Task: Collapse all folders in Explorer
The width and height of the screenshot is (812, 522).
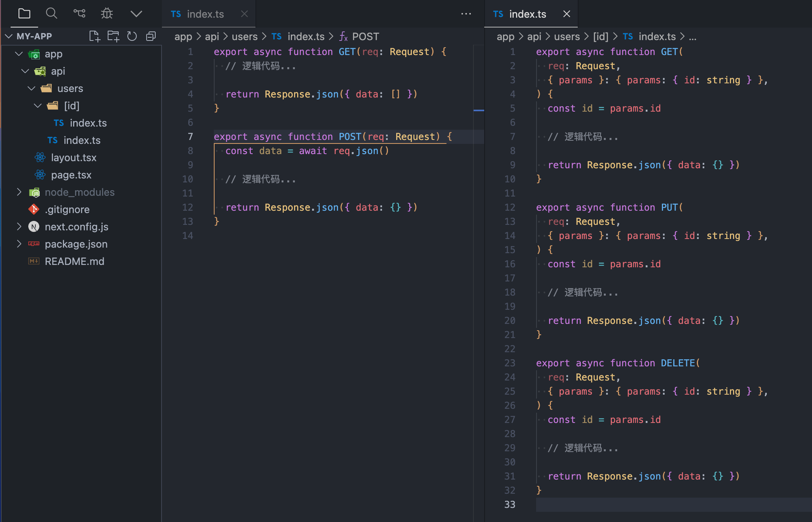Action: (151, 36)
